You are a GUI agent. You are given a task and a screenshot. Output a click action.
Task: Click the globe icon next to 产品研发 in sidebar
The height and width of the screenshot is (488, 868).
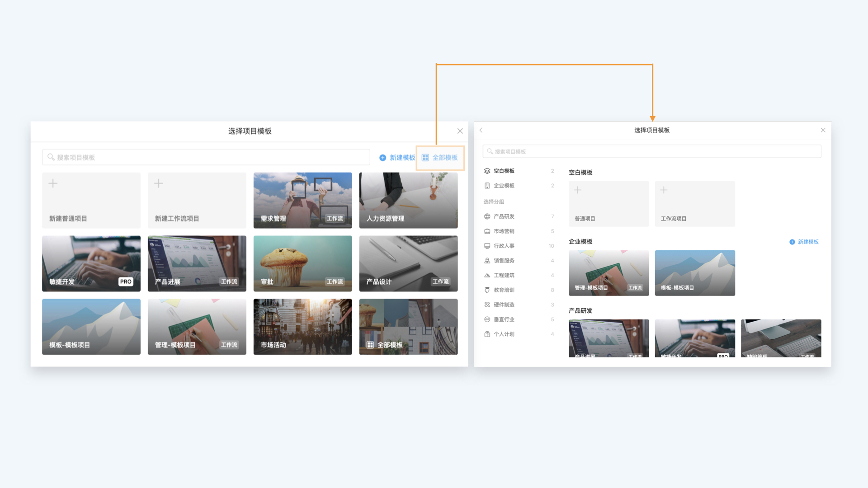[487, 216]
